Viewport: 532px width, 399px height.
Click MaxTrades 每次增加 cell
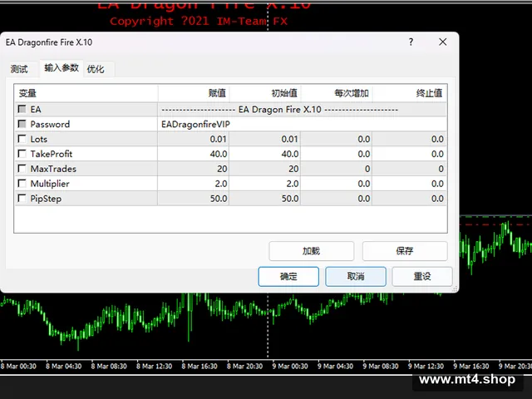[336, 169]
